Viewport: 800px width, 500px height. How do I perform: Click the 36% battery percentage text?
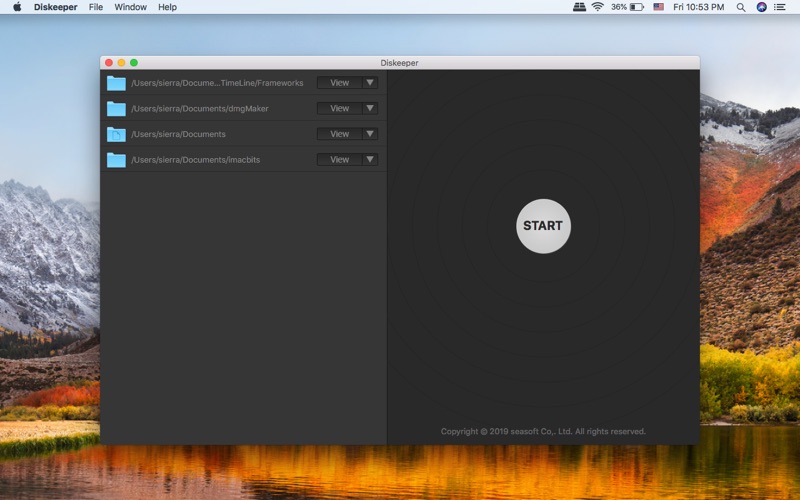coord(619,7)
